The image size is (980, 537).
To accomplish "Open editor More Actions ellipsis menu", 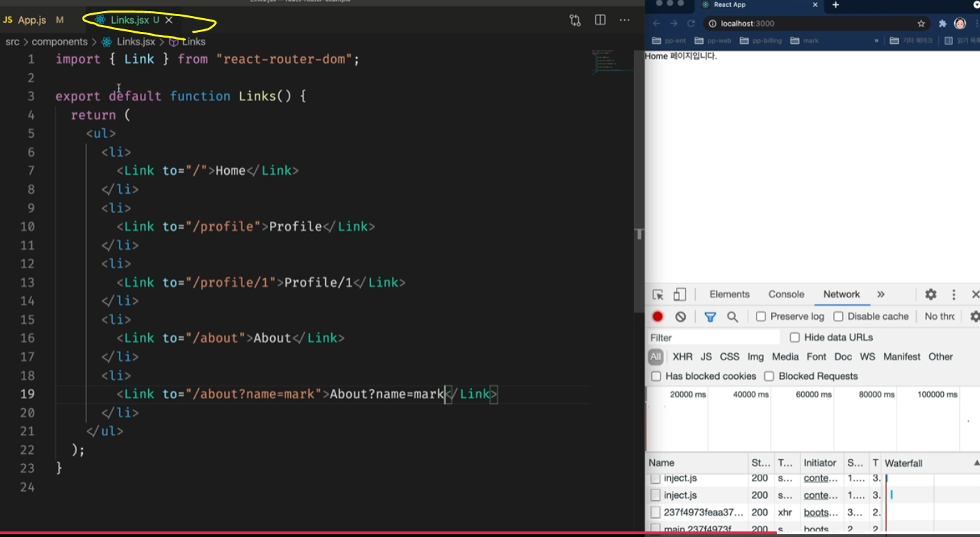I will 624,20.
